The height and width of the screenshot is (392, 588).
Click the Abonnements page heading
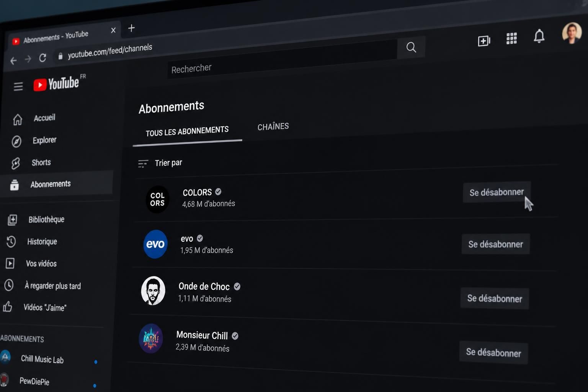tap(171, 107)
